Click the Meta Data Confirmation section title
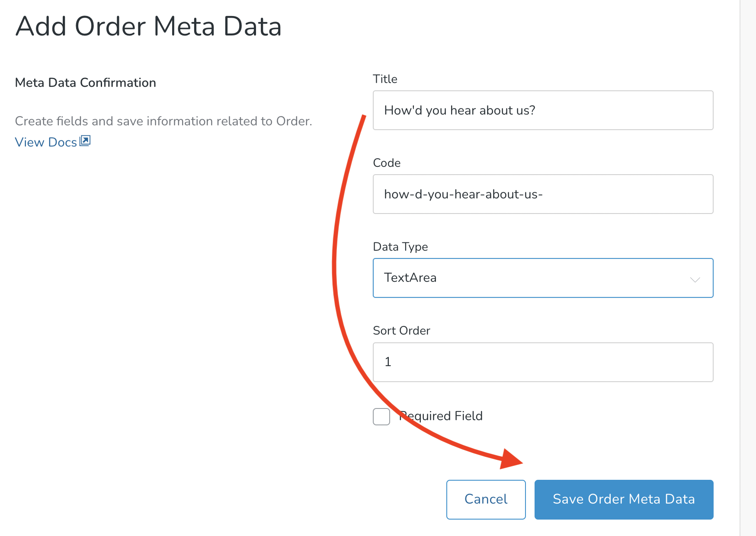This screenshot has height=536, width=756. (x=85, y=82)
